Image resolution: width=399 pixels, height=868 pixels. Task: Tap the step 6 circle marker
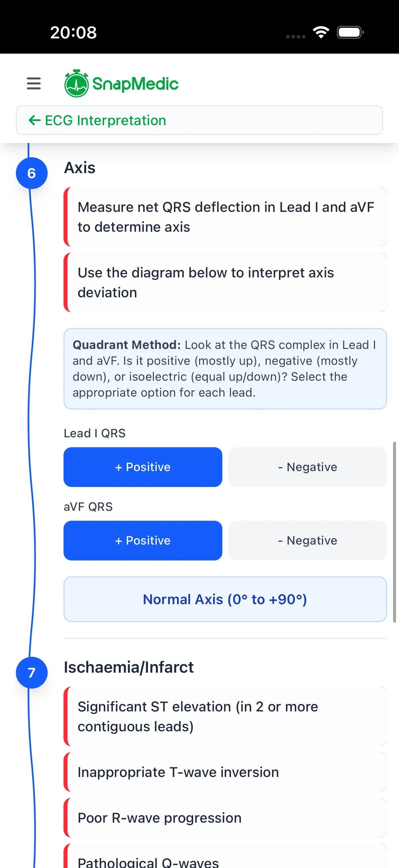coord(32,173)
